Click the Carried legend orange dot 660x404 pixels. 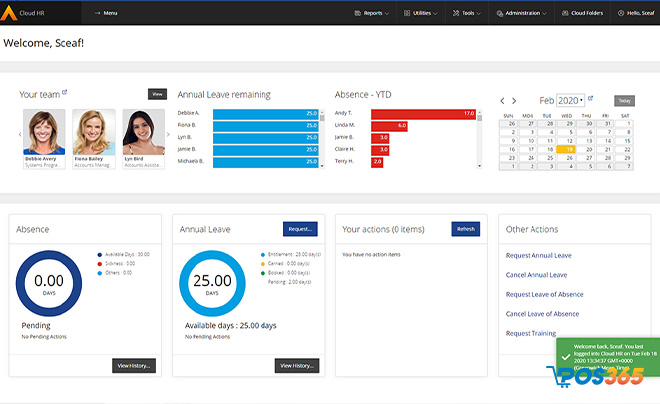pos(263,264)
